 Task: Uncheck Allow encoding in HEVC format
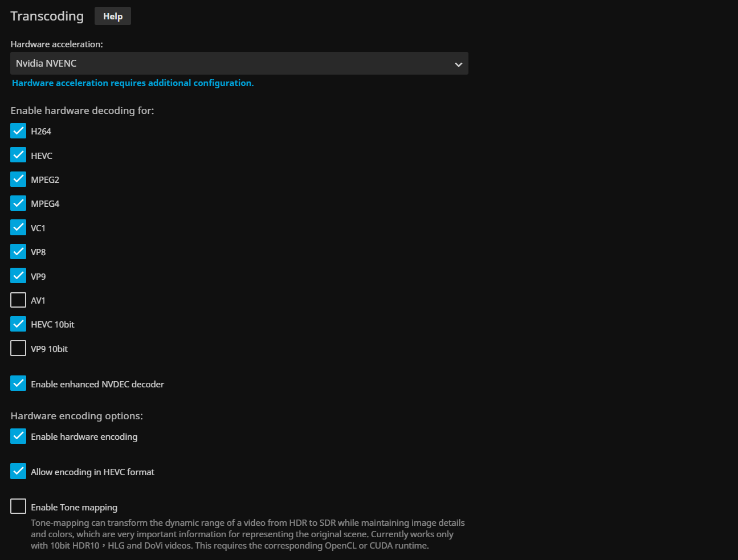[18, 472]
